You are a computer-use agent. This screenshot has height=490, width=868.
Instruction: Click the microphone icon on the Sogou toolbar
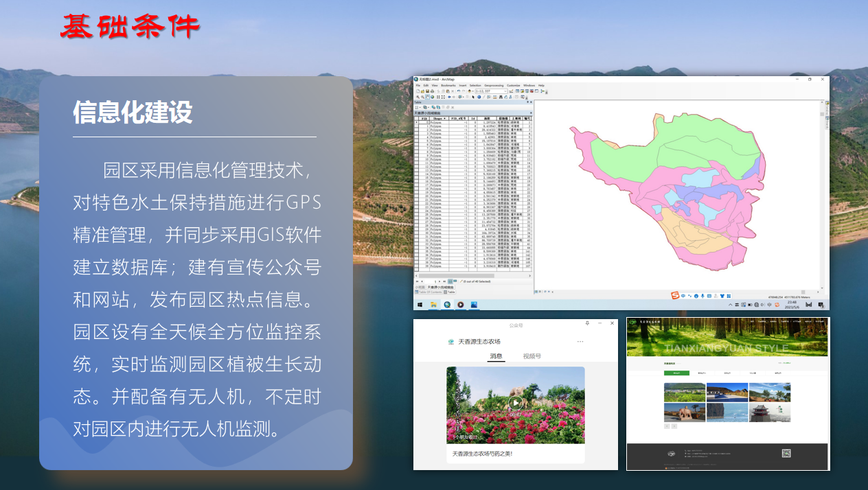pyautogui.click(x=703, y=296)
